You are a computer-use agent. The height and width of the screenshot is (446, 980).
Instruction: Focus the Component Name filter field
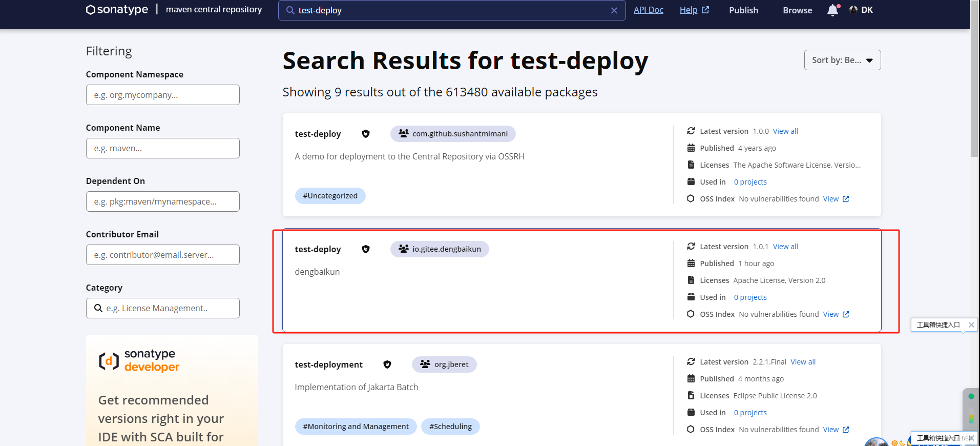coord(162,148)
